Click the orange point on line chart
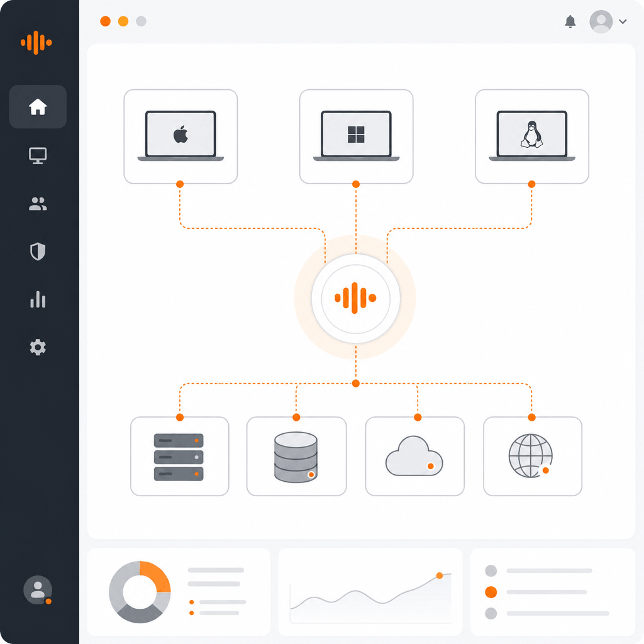This screenshot has width=644, height=644. 440,575
